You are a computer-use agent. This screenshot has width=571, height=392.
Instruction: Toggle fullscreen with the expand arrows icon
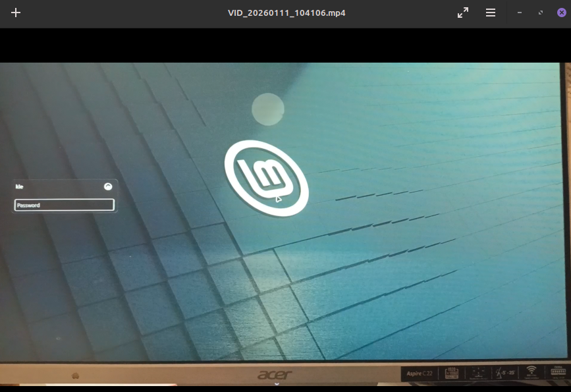(x=463, y=13)
